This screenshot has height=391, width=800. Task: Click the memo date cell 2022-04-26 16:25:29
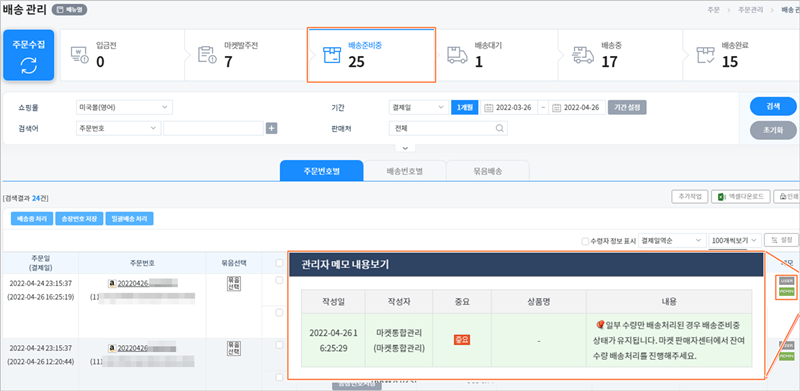[x=333, y=340]
